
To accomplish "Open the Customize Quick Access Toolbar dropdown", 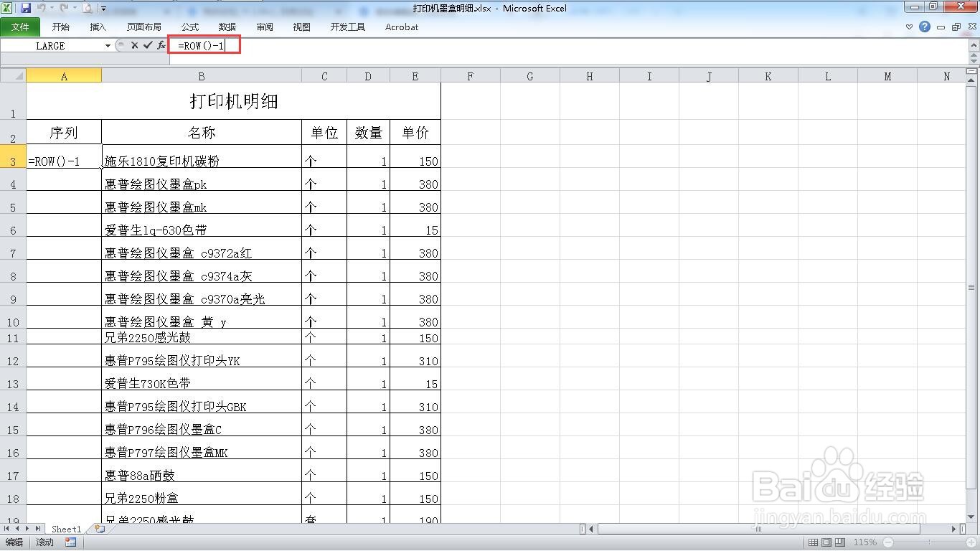I will (x=103, y=9).
